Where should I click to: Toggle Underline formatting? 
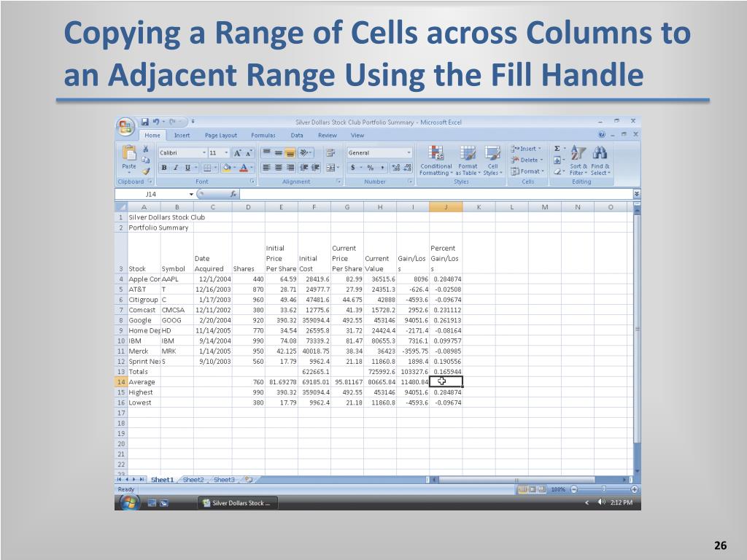tap(187, 168)
